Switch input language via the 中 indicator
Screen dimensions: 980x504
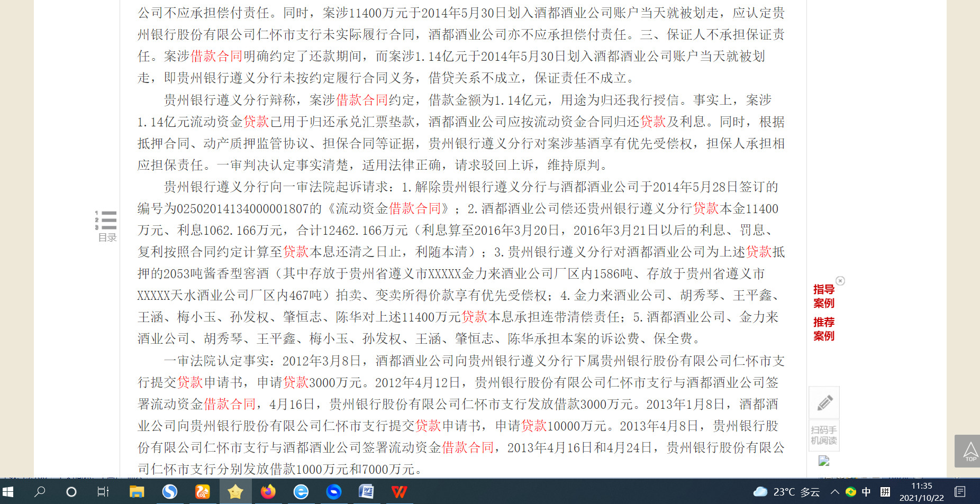coord(866,492)
